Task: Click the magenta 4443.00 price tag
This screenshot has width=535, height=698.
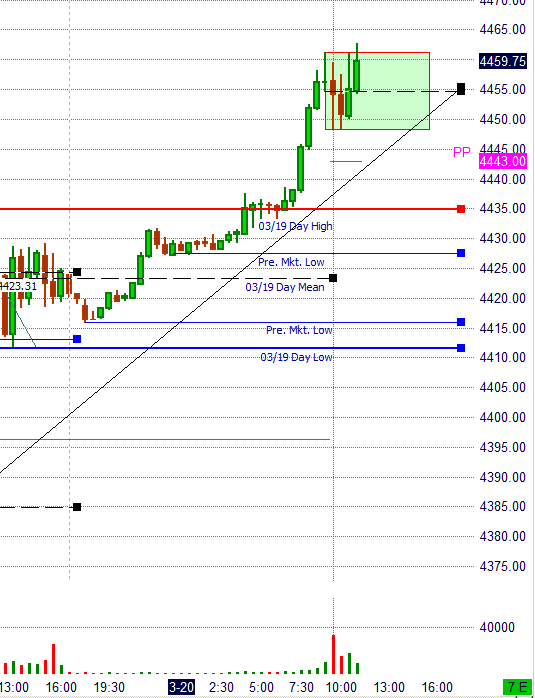Action: click(x=503, y=161)
